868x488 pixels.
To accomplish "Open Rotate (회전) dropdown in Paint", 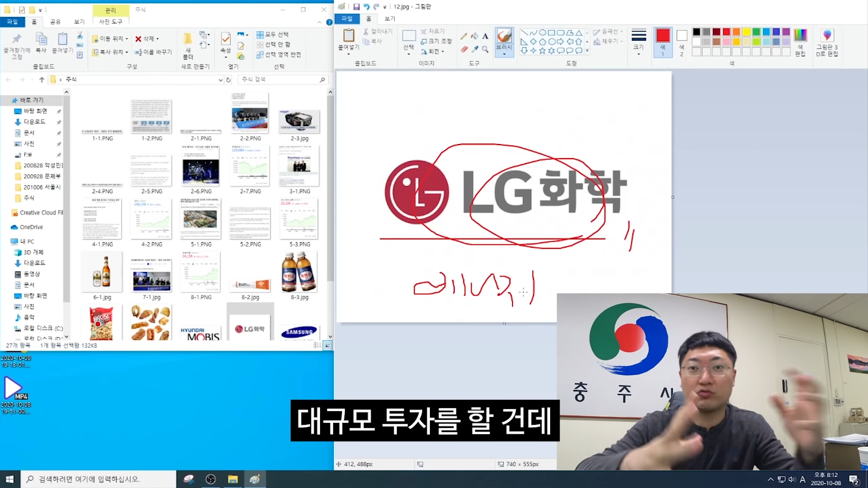I will [433, 52].
